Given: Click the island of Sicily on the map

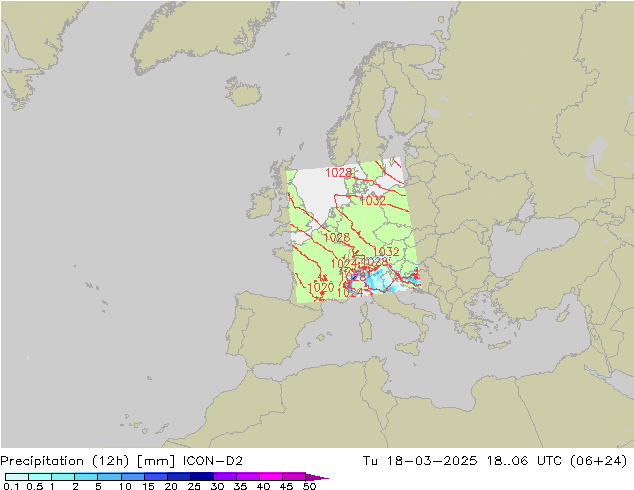Looking at the screenshot, I should [x=406, y=348].
